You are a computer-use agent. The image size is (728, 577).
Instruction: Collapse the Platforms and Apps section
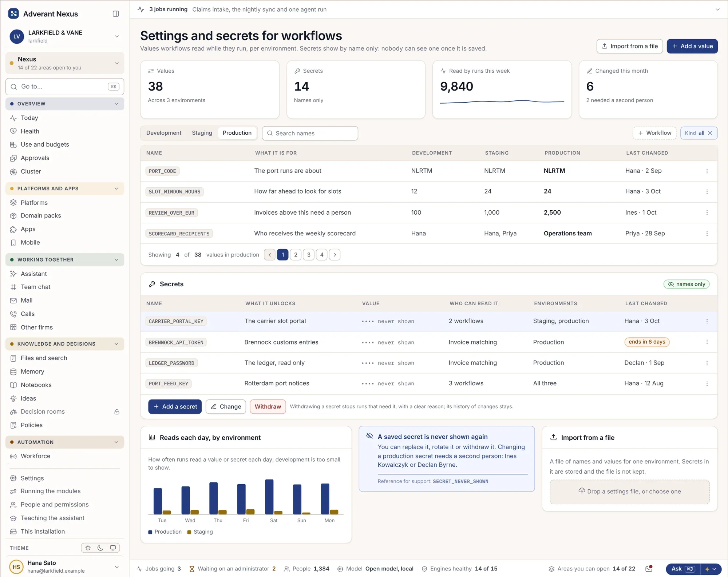65,188
